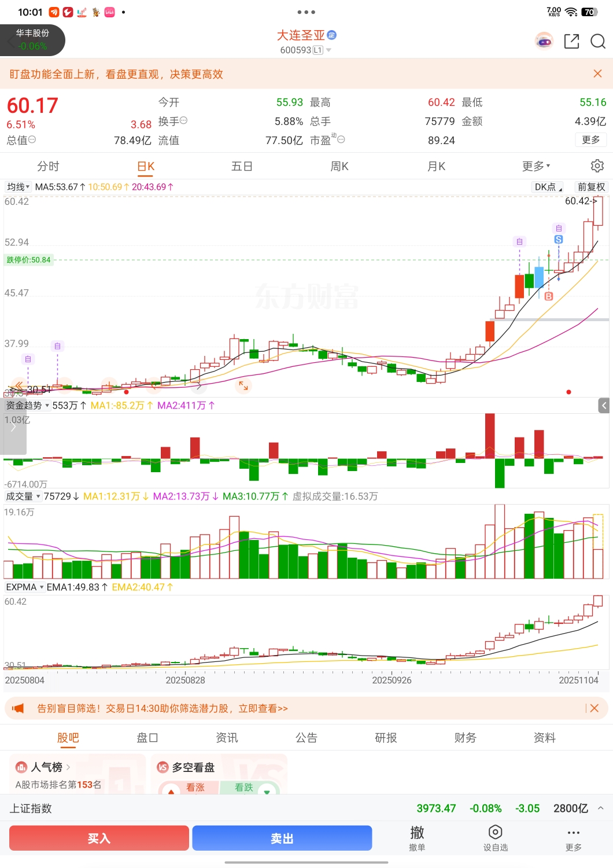Expand the EXPMA indicator dropdown
The image size is (613, 868).
[25, 587]
